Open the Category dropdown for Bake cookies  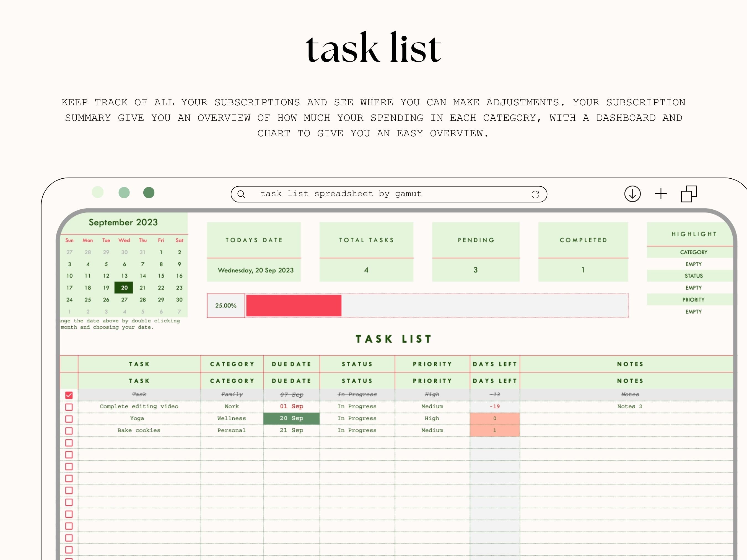[x=232, y=430]
